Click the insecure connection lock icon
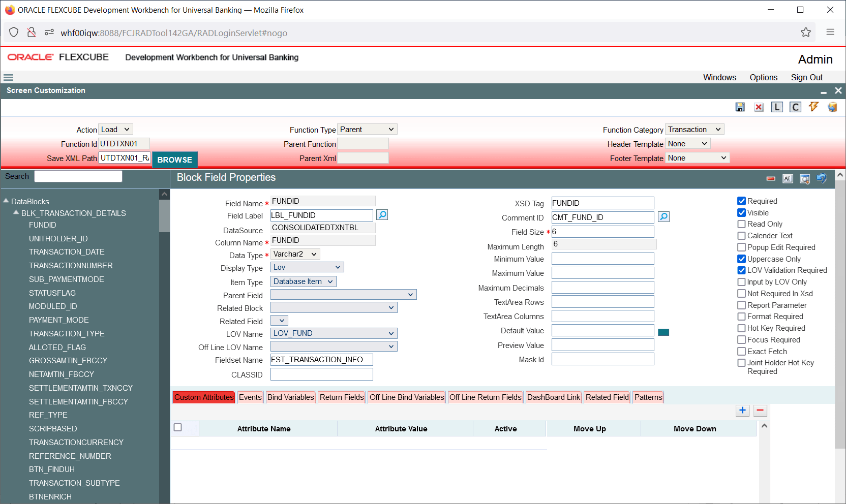 click(x=32, y=33)
